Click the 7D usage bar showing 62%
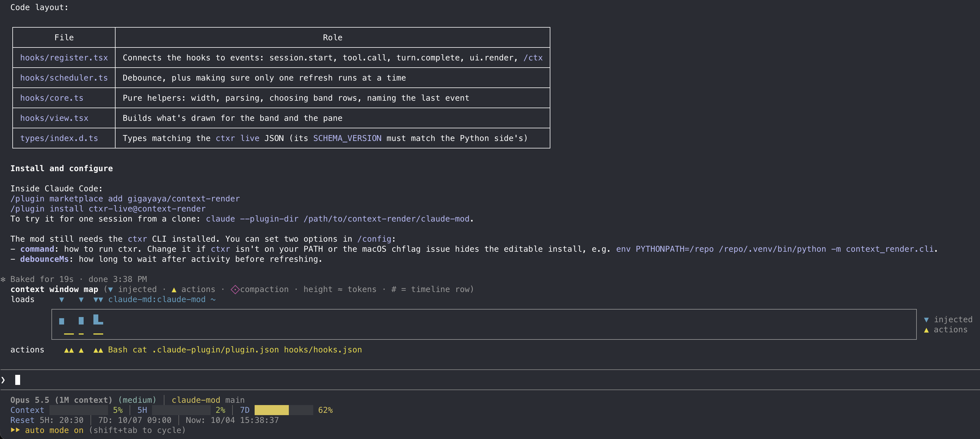Viewport: 980px width, 439px height. (284, 410)
